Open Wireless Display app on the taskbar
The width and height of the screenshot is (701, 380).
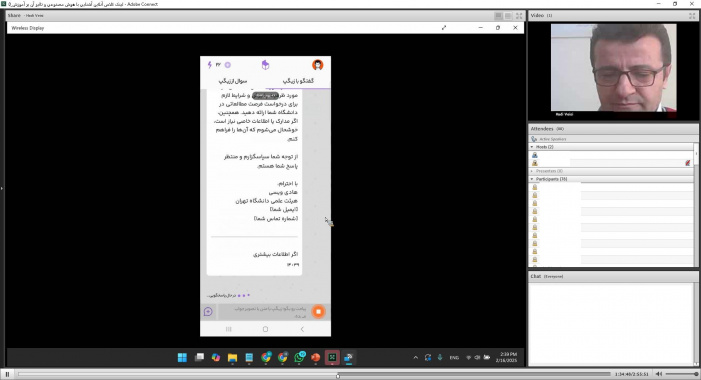click(x=348, y=358)
